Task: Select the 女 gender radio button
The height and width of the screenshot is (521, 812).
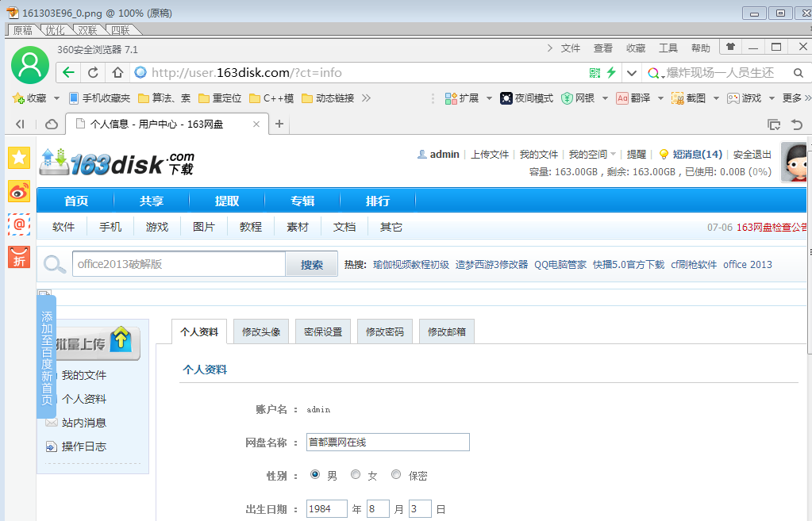Action: [356, 474]
